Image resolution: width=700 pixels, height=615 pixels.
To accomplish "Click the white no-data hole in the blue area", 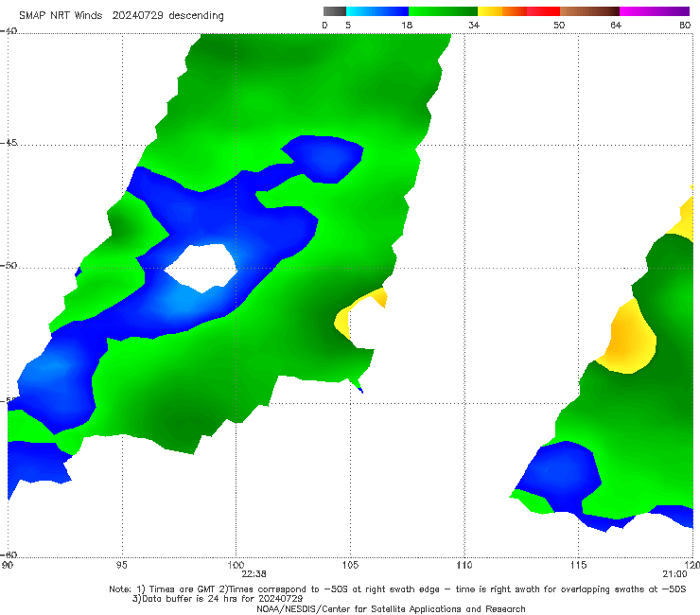I will [201, 268].
